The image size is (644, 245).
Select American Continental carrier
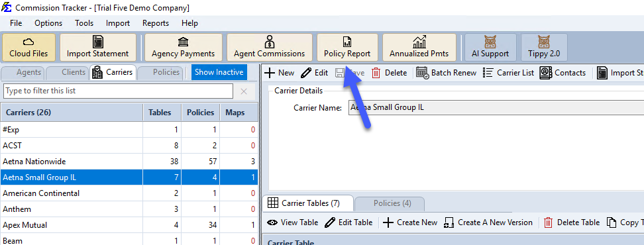click(x=129, y=193)
